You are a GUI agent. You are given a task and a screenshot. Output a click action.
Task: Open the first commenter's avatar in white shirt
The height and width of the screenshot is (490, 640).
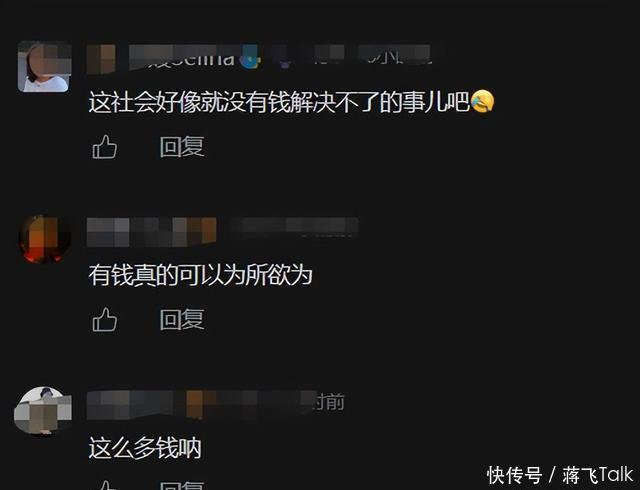tap(44, 67)
